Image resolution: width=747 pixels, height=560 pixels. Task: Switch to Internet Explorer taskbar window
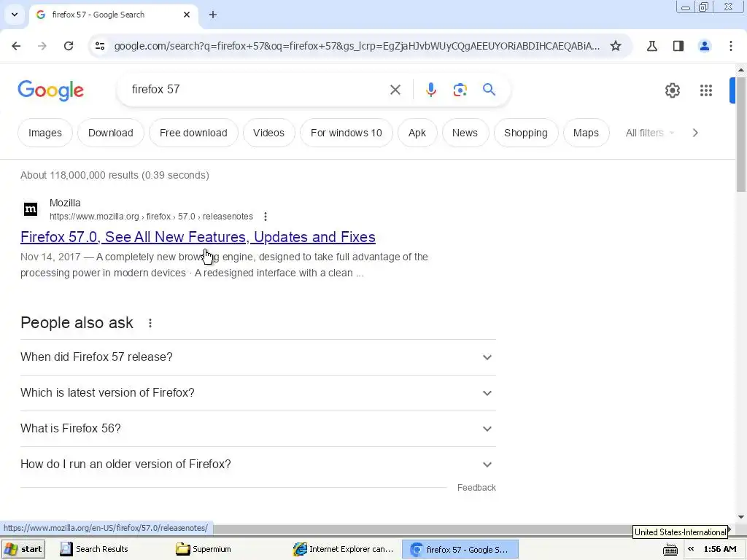[x=344, y=549]
